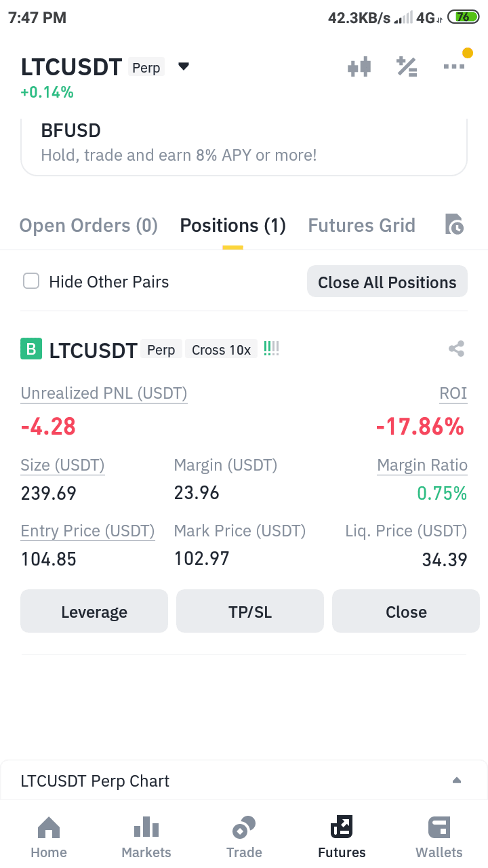Open TP/SL settings for the position

(x=250, y=611)
